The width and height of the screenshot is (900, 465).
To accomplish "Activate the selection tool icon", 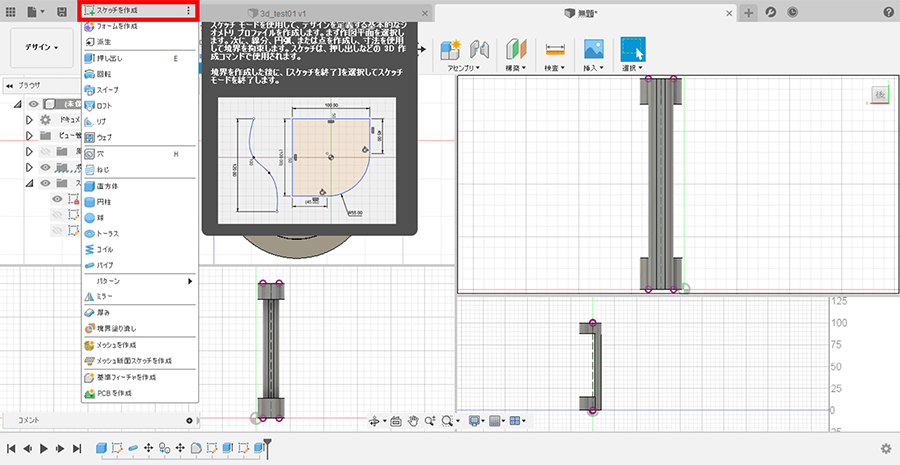I will [632, 49].
